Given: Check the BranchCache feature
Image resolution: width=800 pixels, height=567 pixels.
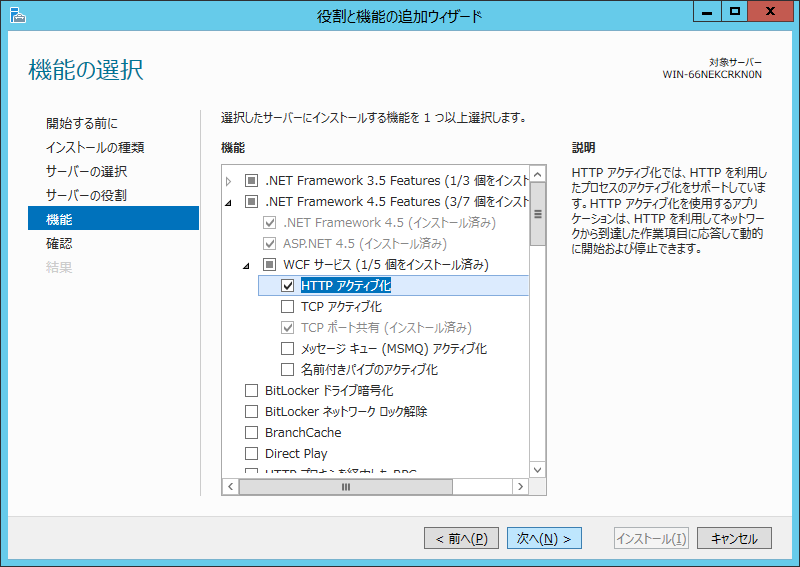Looking at the screenshot, I should (252, 433).
